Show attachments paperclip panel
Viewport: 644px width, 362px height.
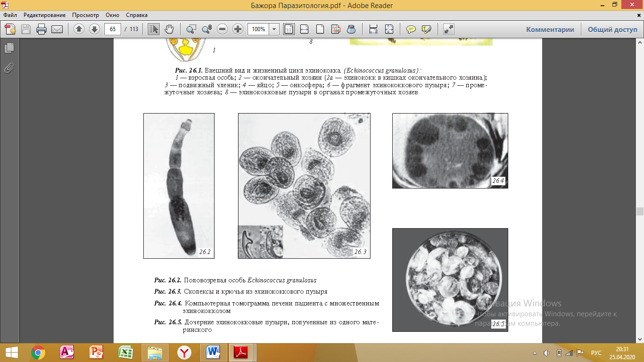[x=9, y=68]
